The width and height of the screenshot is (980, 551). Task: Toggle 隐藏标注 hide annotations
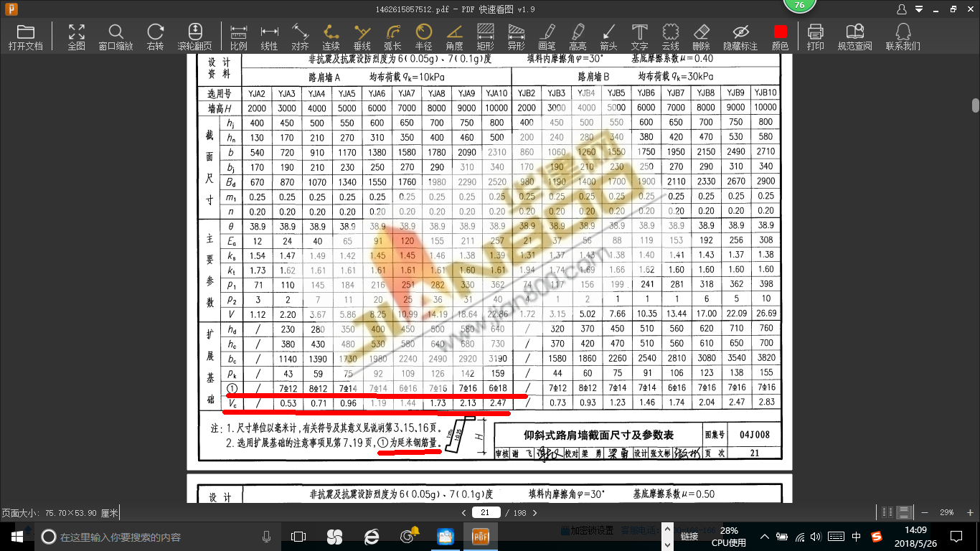(741, 37)
